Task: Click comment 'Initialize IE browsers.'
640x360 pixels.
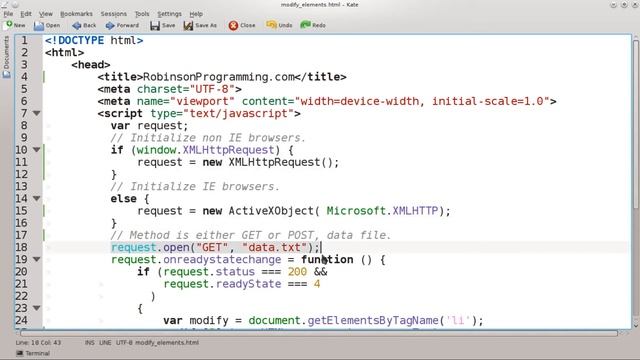Action: pos(195,187)
